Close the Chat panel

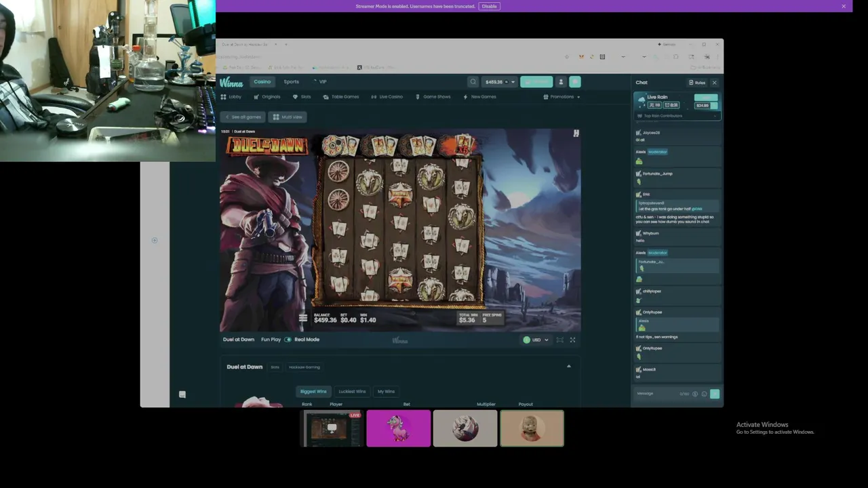point(714,83)
